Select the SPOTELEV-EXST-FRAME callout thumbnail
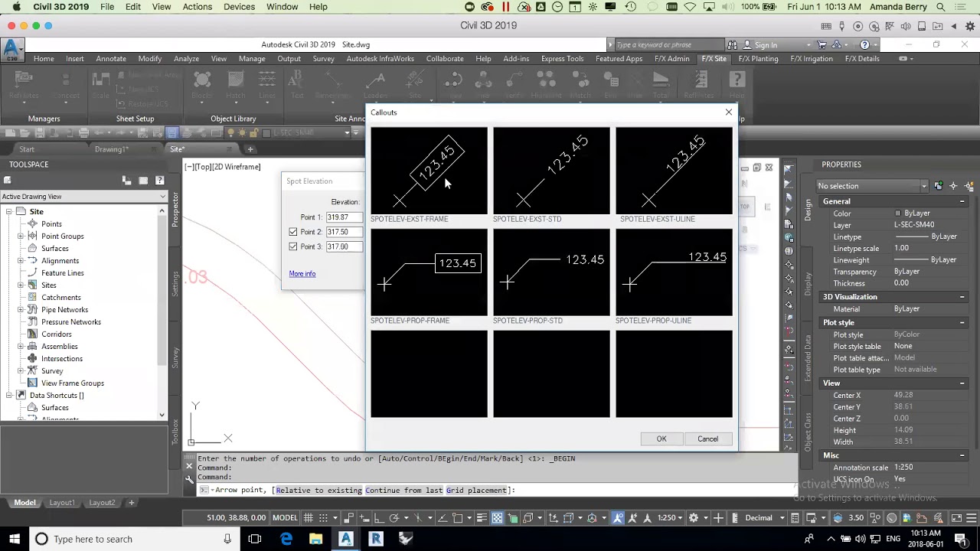This screenshot has height=551, width=980. click(429, 171)
